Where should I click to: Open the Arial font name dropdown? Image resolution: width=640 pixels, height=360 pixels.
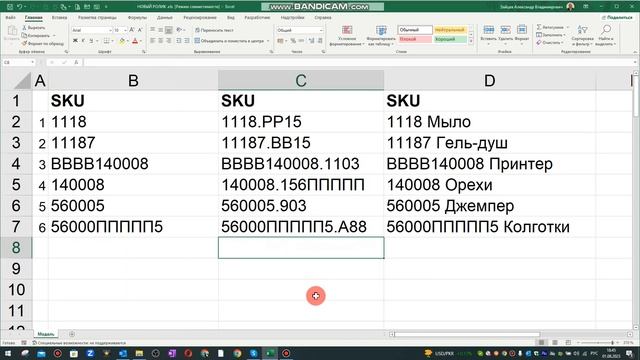point(110,30)
